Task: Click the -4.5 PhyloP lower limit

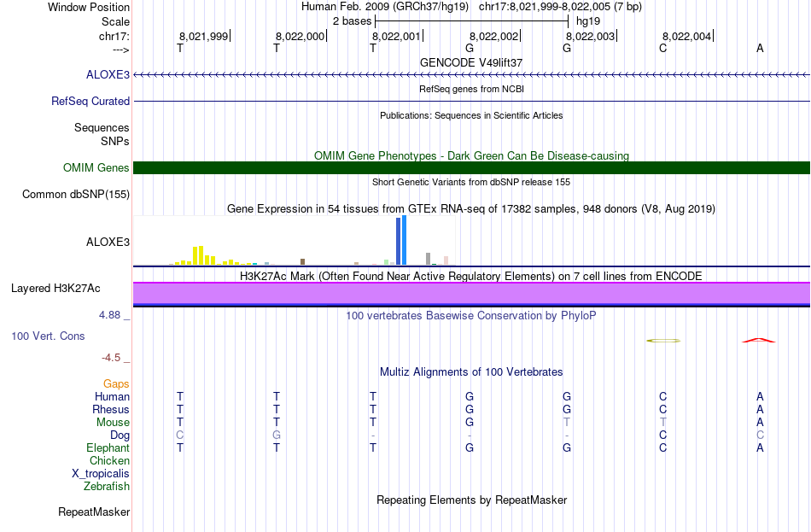Action: tap(111, 358)
